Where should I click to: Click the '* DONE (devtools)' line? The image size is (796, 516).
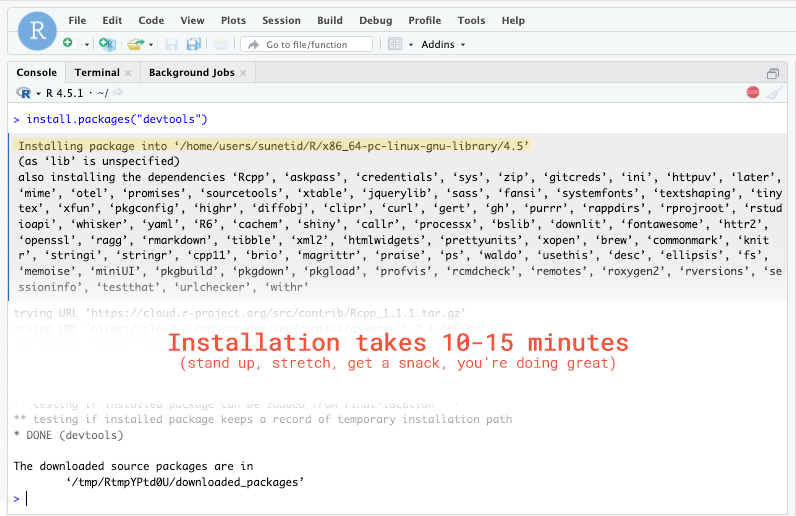click(x=69, y=435)
